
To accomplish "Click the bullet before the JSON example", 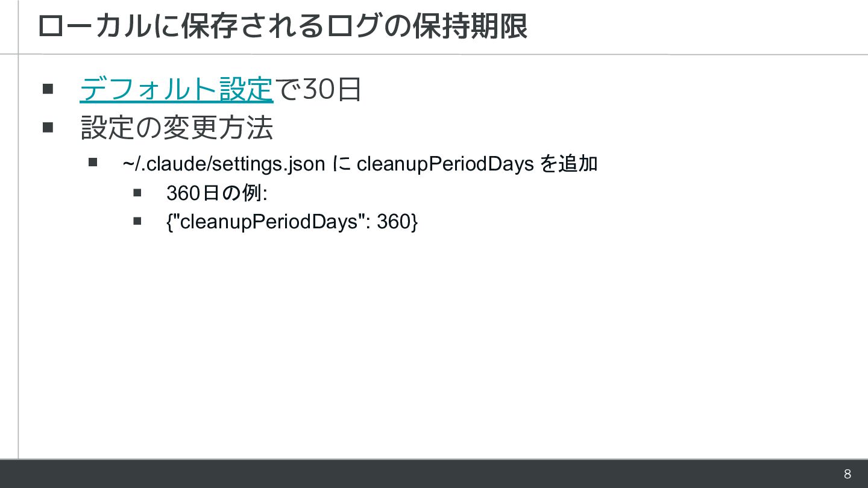I will (x=137, y=221).
